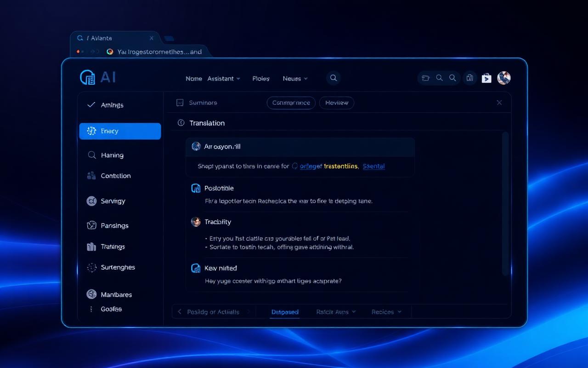Click the card icon in the top-right pill
This screenshot has width=588, height=368.
point(425,78)
